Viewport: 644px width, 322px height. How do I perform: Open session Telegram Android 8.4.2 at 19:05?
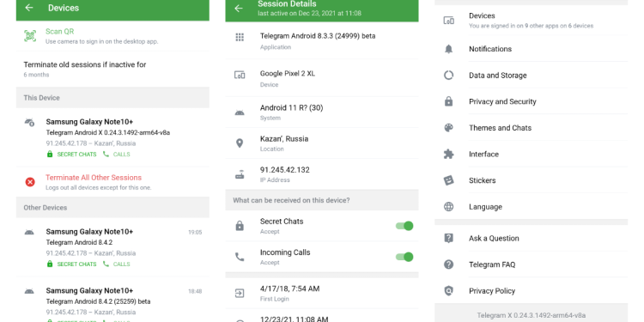[112, 247]
